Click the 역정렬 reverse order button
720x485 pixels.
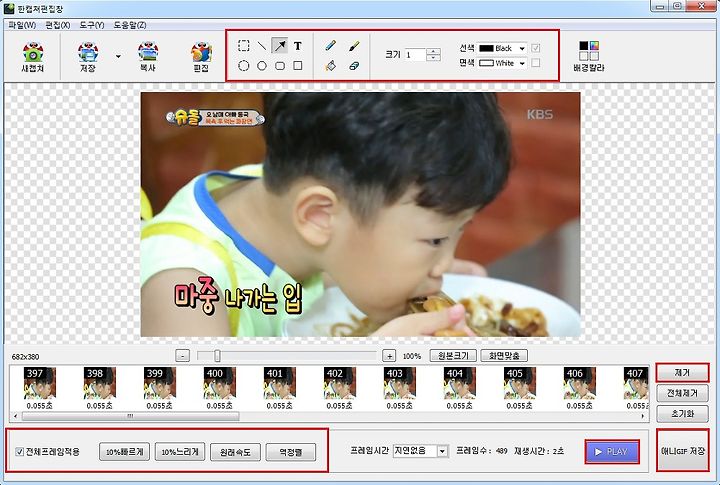(291, 452)
